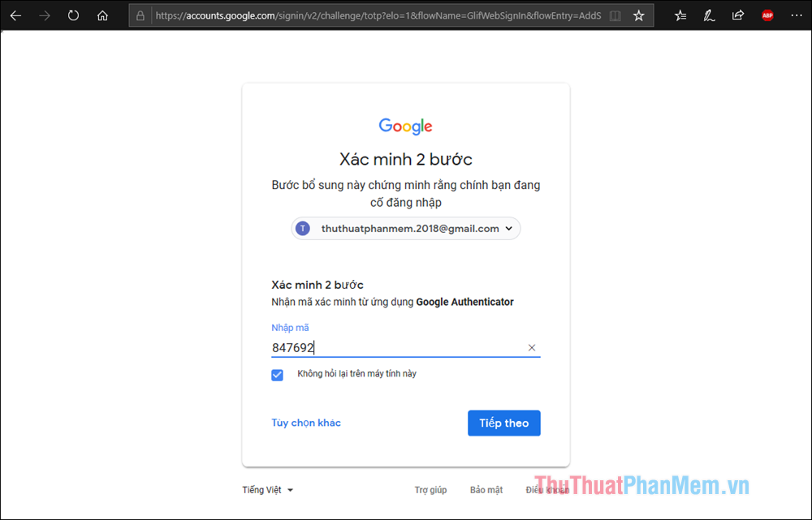Click the site security lock icon
The image size is (812, 520).
point(140,15)
